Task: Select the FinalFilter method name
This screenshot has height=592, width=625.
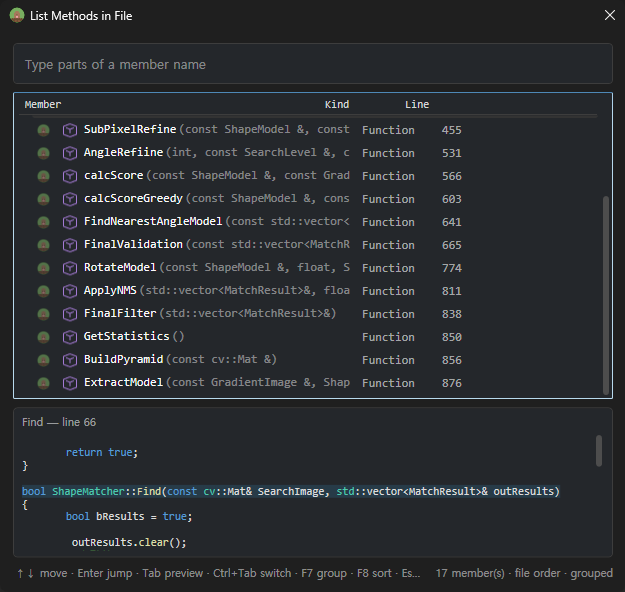Action: tap(120, 313)
